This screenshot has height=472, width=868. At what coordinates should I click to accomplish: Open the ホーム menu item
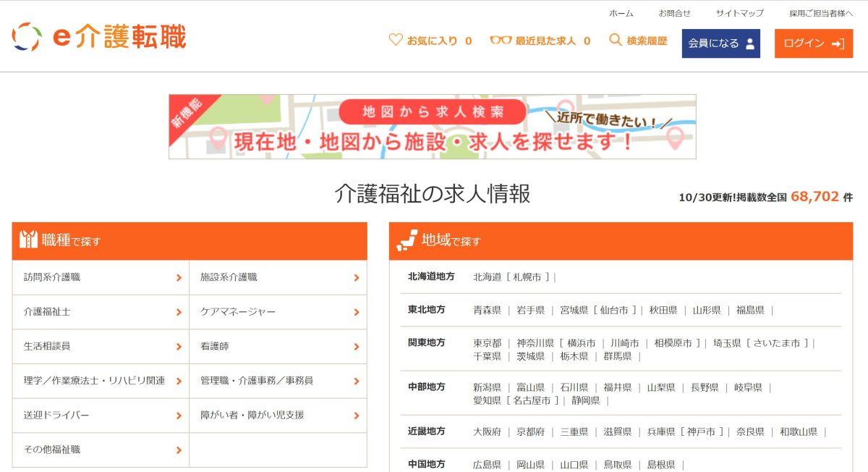click(621, 13)
